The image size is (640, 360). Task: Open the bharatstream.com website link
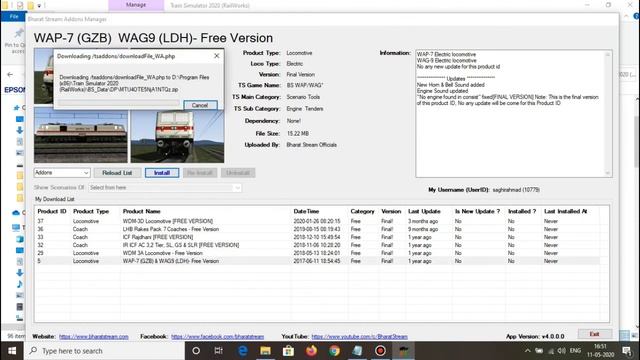coord(94,337)
